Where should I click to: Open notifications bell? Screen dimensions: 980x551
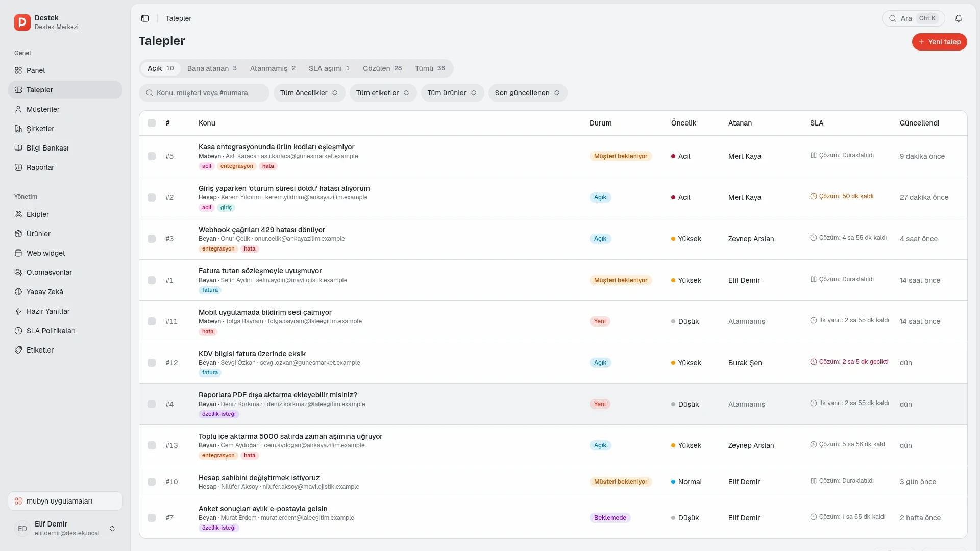coord(959,18)
